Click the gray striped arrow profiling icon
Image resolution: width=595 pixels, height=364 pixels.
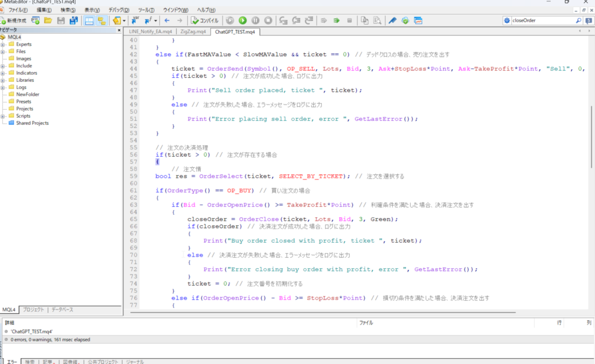point(324,20)
